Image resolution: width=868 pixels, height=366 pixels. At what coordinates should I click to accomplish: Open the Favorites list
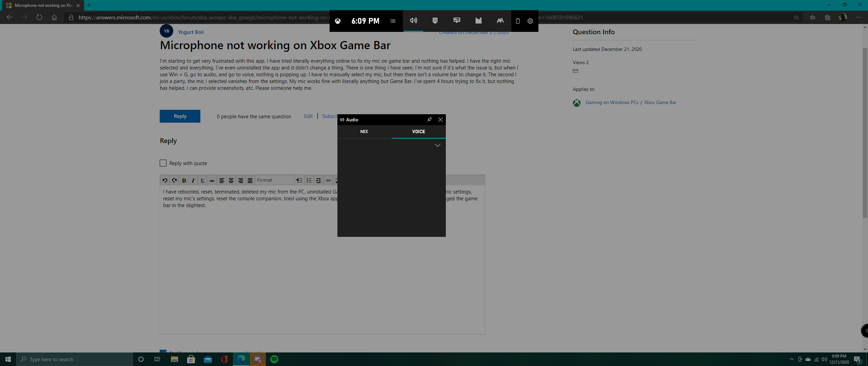tap(812, 17)
